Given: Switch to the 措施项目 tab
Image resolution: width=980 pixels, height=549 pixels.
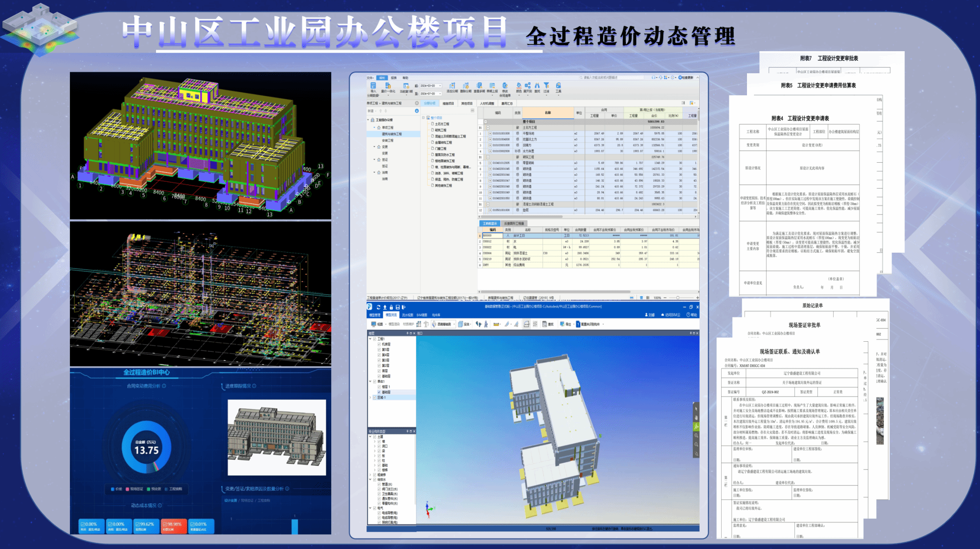Looking at the screenshot, I should [448, 103].
